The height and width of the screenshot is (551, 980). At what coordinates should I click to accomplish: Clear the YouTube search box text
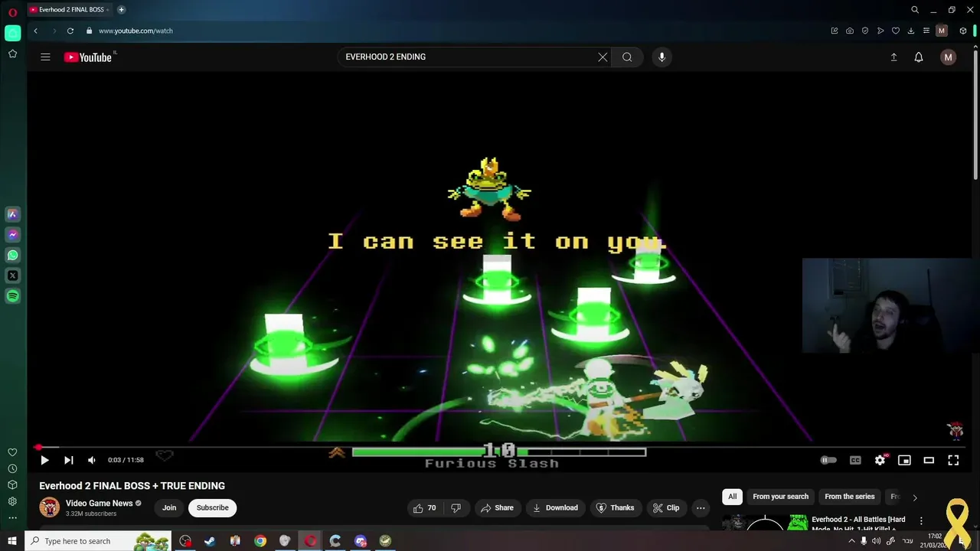pos(603,57)
